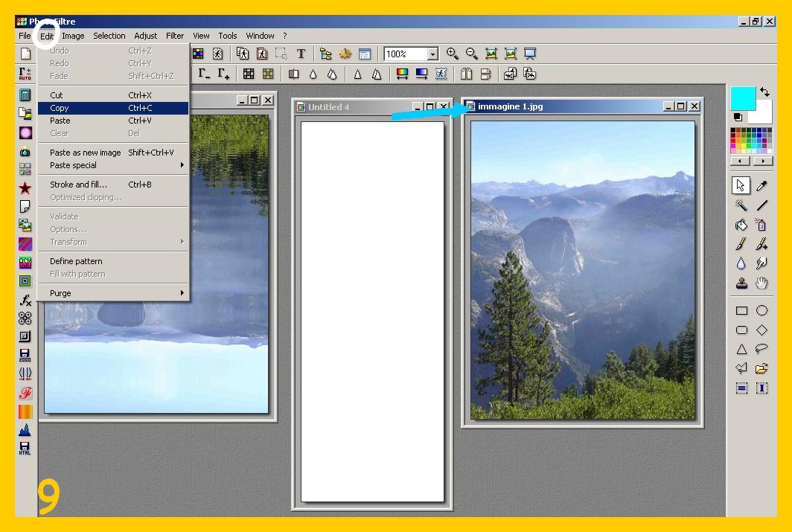The image size is (792, 532).
Task: Click Paste as new image
Action: click(x=85, y=153)
